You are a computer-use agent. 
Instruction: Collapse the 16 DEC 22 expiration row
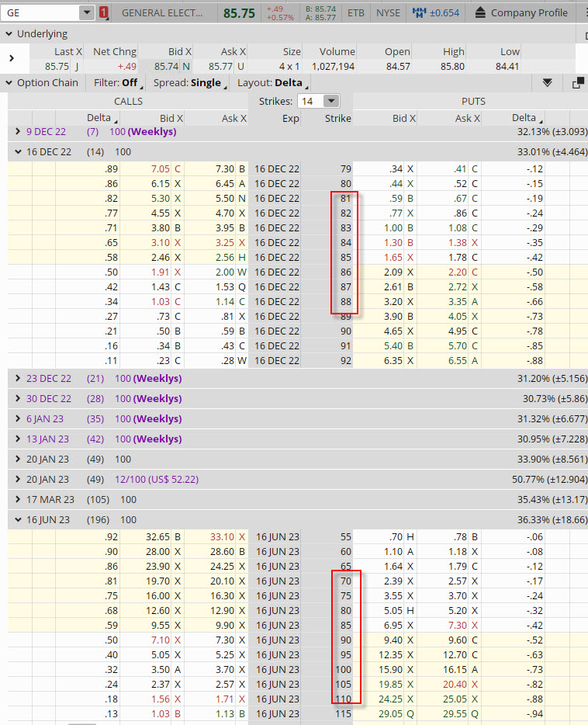[x=18, y=152]
